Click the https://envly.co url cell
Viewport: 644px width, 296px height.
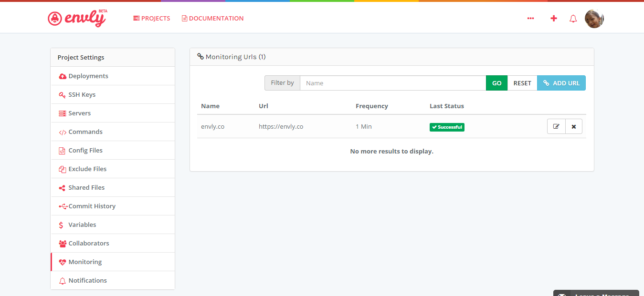pyautogui.click(x=281, y=127)
